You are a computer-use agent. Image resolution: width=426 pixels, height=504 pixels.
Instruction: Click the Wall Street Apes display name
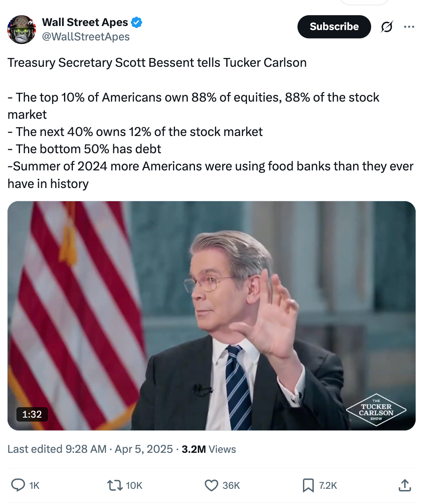click(85, 22)
